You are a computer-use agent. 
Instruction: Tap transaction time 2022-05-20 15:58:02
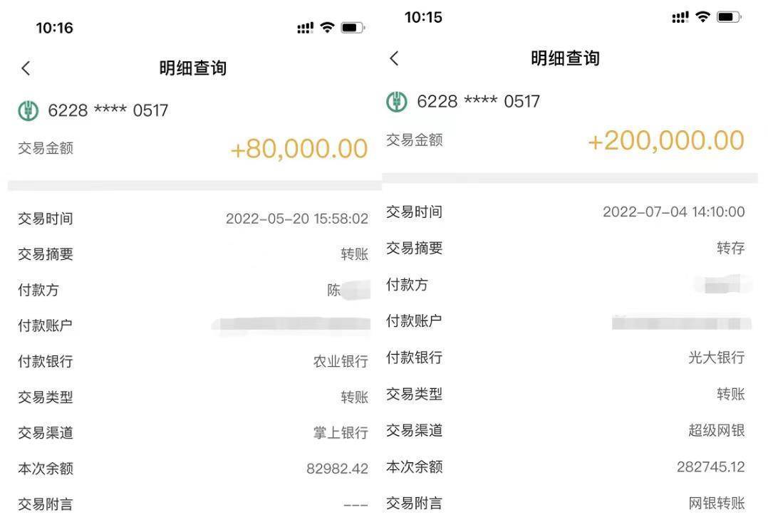pyautogui.click(x=297, y=219)
